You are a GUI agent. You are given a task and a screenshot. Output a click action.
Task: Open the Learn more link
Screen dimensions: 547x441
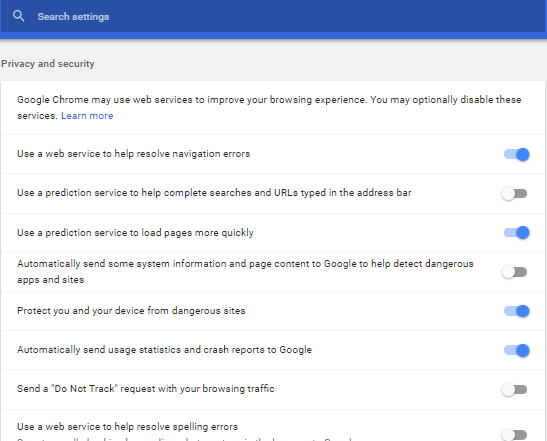pos(87,116)
